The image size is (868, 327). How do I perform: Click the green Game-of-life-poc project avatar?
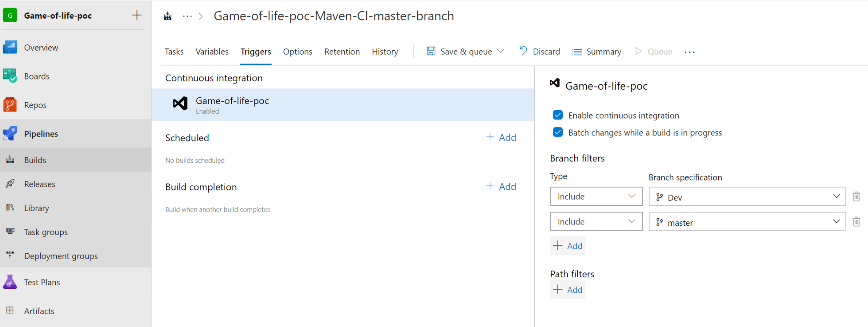(10, 15)
